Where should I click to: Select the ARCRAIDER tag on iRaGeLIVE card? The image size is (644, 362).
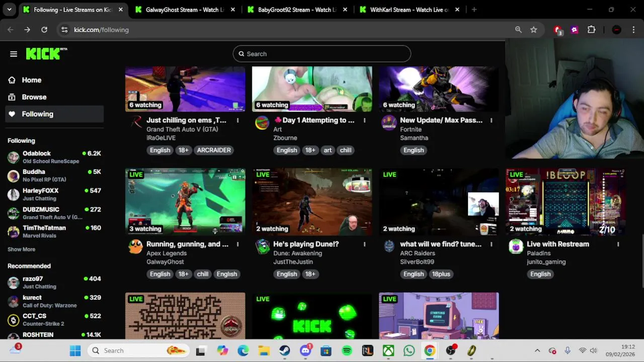pos(214,150)
